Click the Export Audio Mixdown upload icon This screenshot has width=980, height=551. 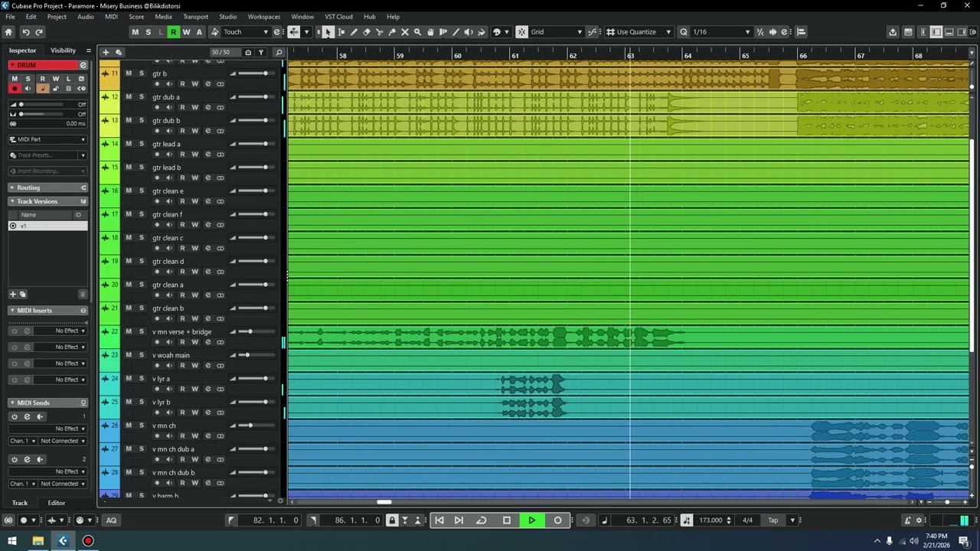click(893, 32)
